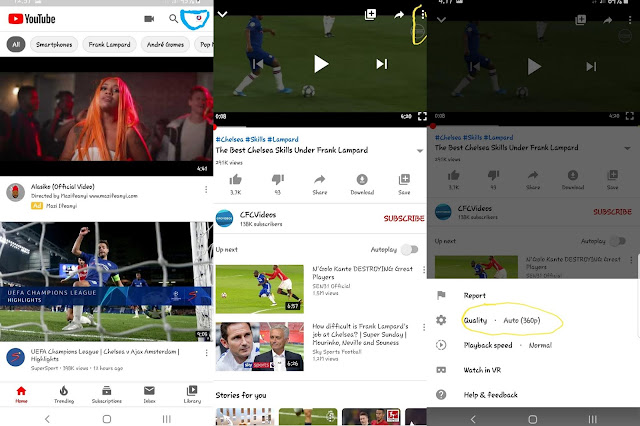
Task: Open the account avatar in the header
Action: (198, 18)
